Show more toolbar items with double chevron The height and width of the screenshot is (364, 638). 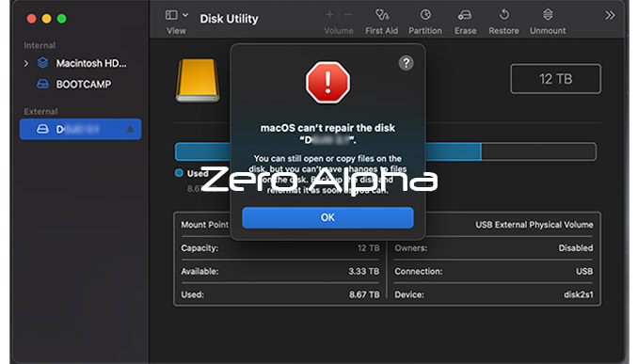[x=610, y=15]
